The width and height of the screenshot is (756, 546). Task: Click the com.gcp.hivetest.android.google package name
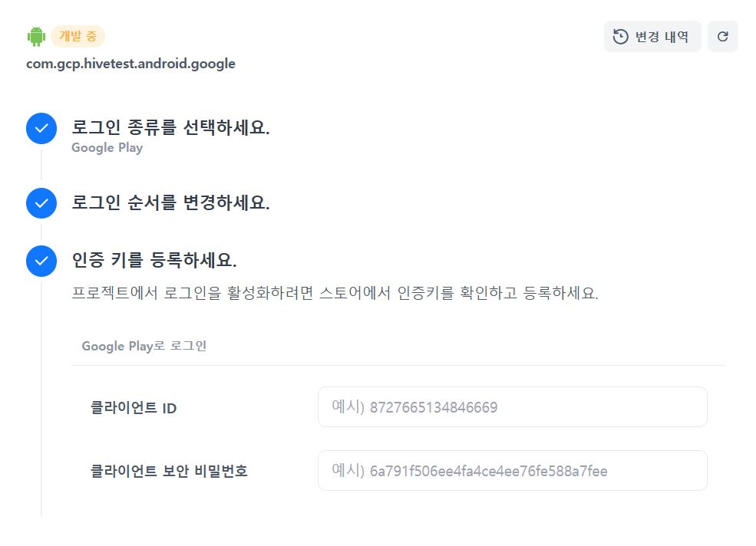(x=130, y=64)
